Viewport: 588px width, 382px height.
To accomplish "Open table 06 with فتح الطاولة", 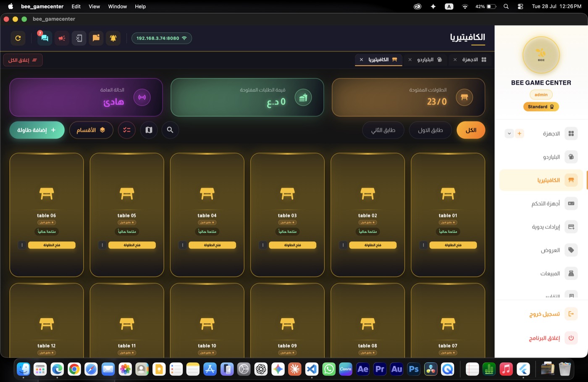I will point(52,245).
